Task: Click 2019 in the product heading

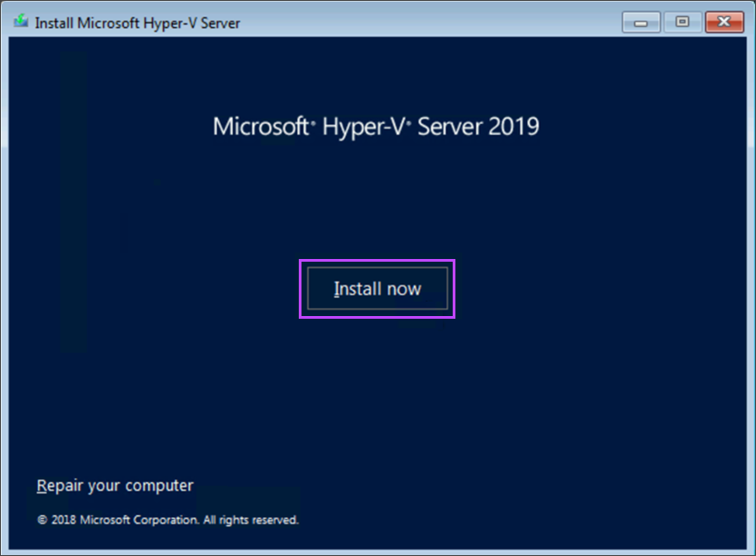Action: click(x=513, y=126)
